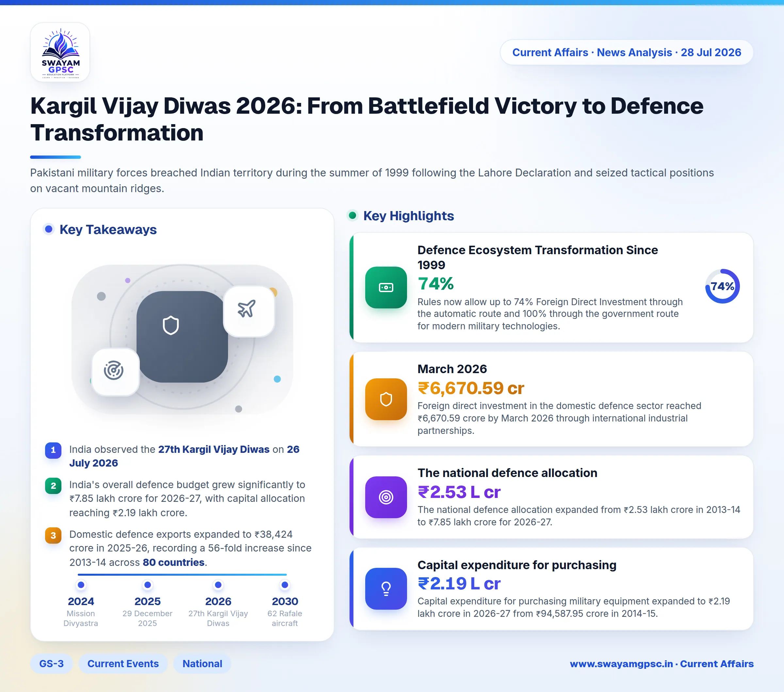
Task: Click the 74% circular progress ring
Action: 722,286
